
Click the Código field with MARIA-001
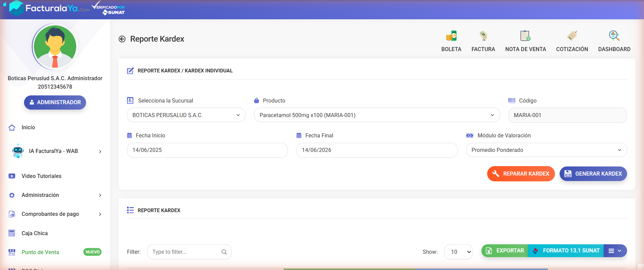click(x=567, y=115)
